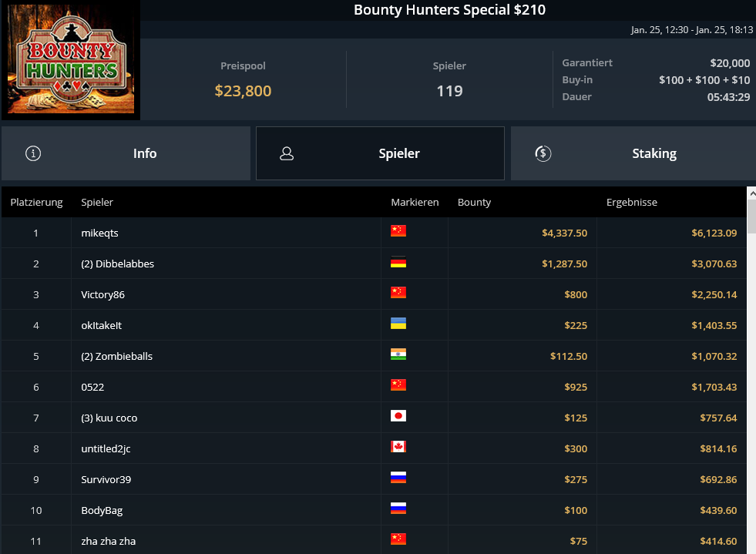The width and height of the screenshot is (756, 554).
Task: Click the German flag for Dibbelabbes
Action: (398, 263)
